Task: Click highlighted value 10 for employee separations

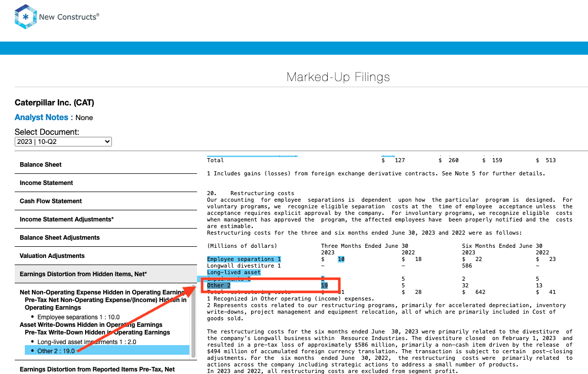Action: coord(341,259)
